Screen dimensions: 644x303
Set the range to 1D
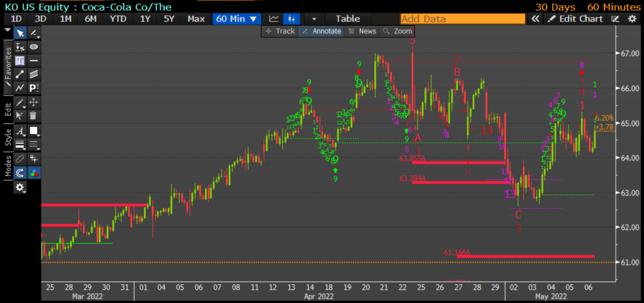click(16, 19)
